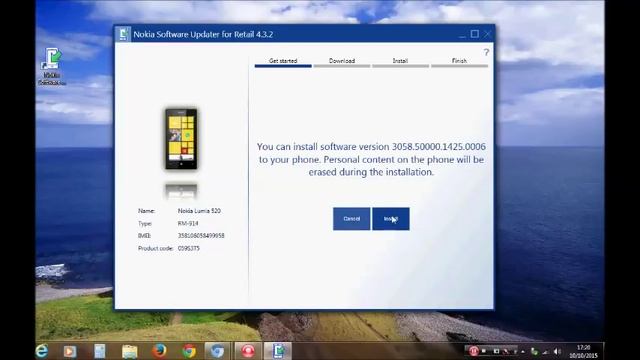The width and height of the screenshot is (640, 360).
Task: Open Internet Explorer from the taskbar
Action: click(42, 351)
